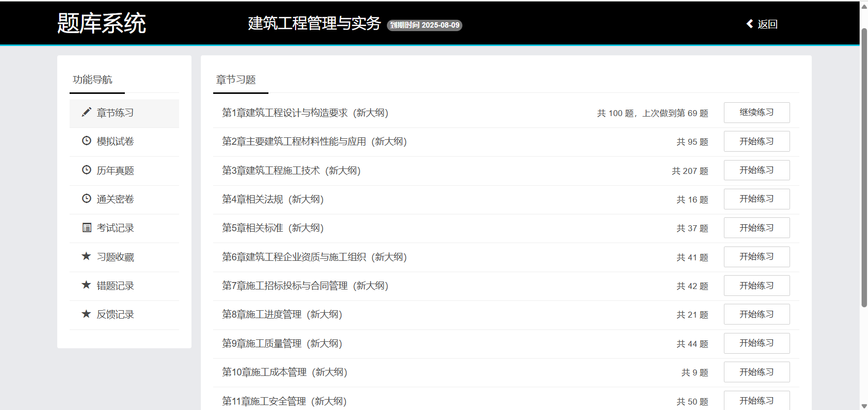Click 开始练习 for 第7章施工招标投标与合同管理

coord(756,286)
